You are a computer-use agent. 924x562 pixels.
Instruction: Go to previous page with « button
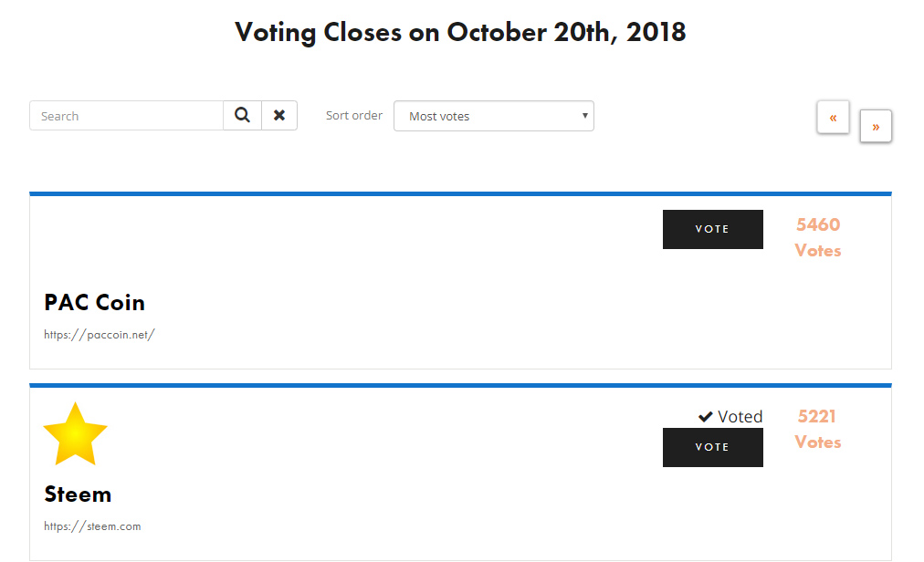click(833, 117)
